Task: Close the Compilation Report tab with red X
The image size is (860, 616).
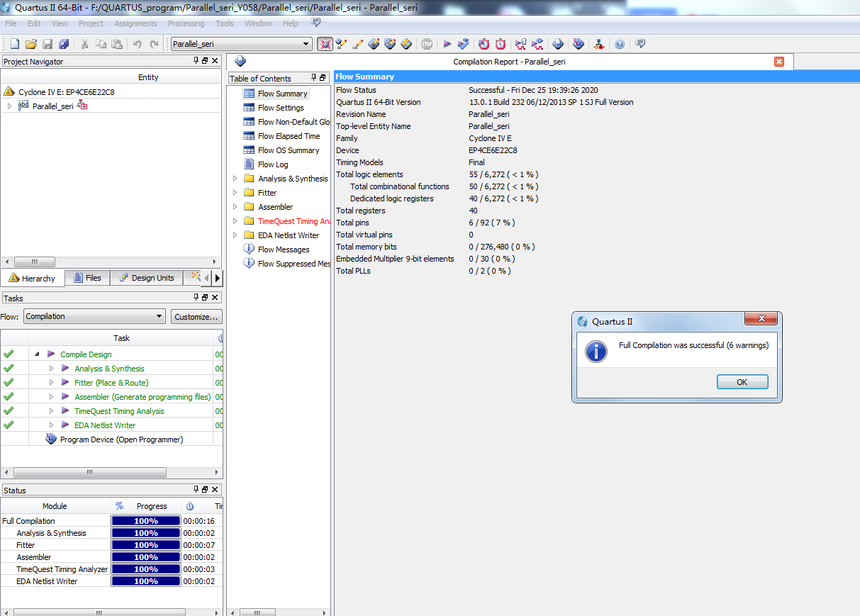Action: 779,62
